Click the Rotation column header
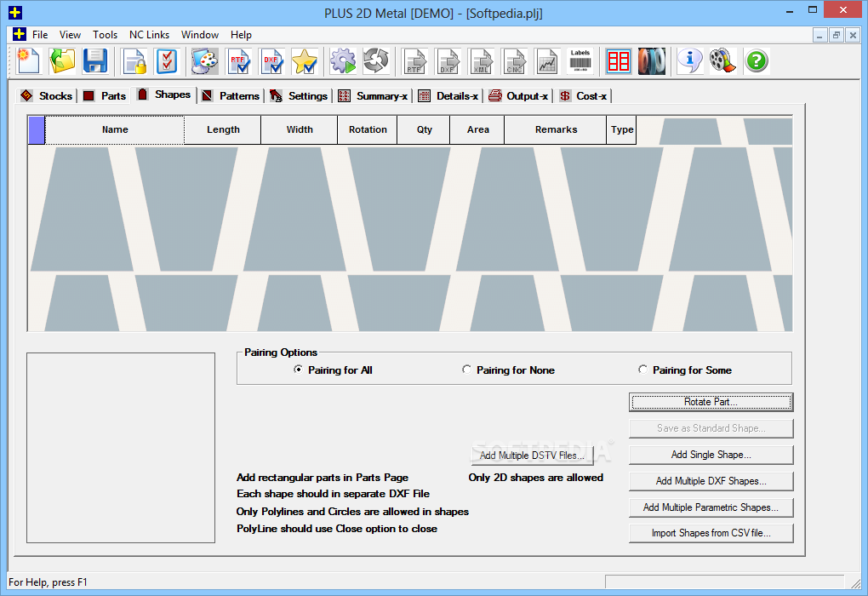Screen dimensions: 868x596 [x=368, y=129]
